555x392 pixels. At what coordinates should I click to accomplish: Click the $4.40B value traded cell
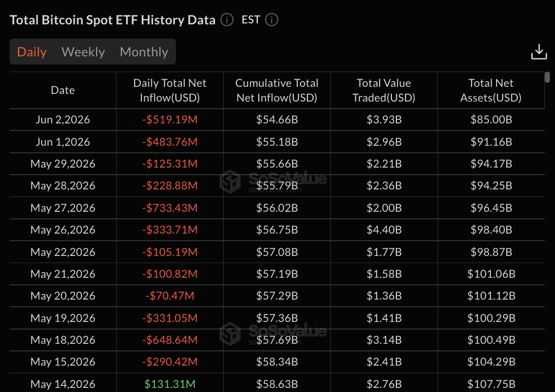[384, 230]
